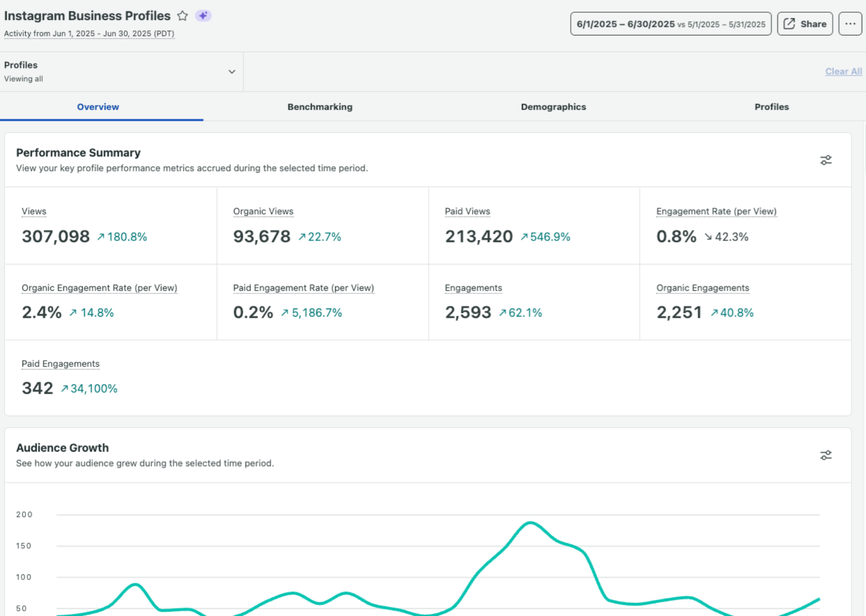Open the AI sparkle assistant icon
Viewport: 866px width, 616px height.
[203, 16]
